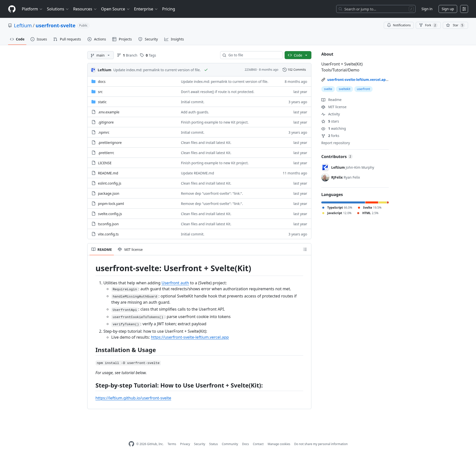Open the 0 Tags link

point(148,55)
